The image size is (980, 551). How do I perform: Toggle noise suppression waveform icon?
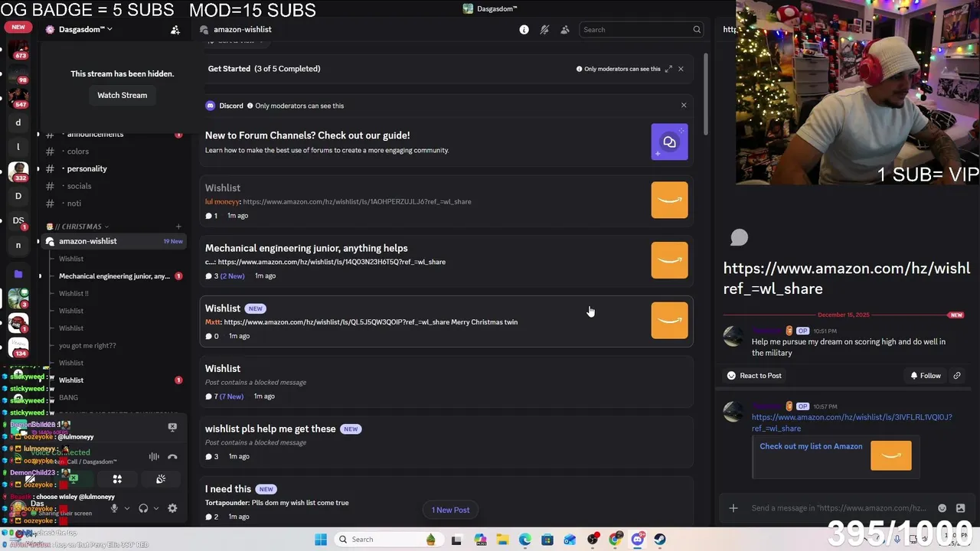(154, 457)
